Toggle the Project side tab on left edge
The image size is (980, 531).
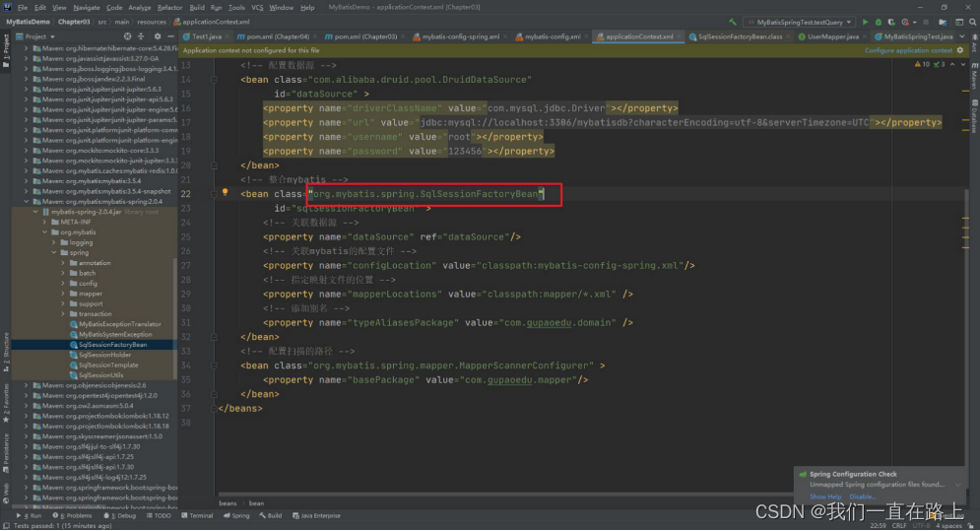(6, 51)
